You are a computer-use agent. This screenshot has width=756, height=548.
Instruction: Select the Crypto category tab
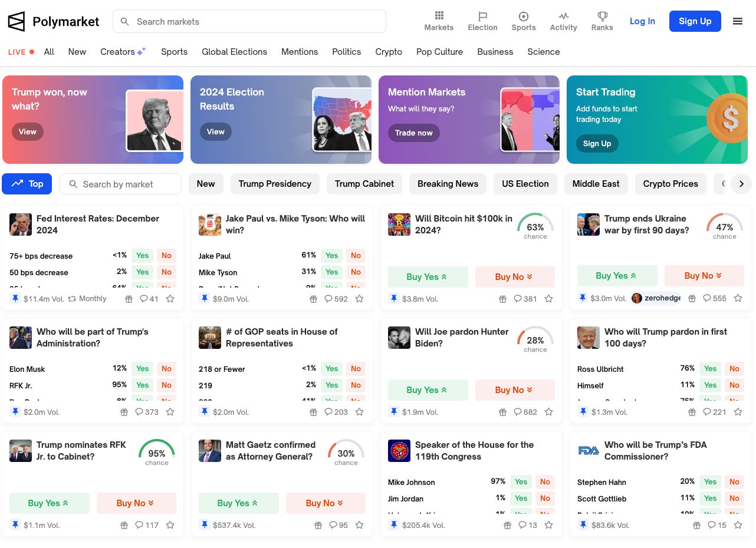tap(389, 52)
